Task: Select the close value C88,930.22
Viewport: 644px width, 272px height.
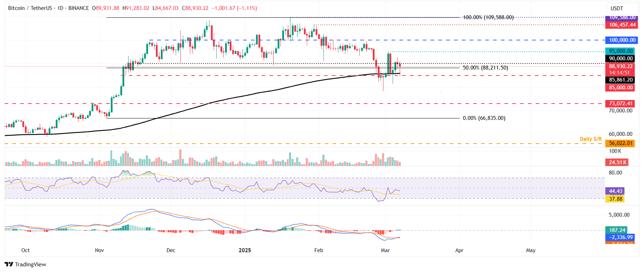Action: point(195,8)
